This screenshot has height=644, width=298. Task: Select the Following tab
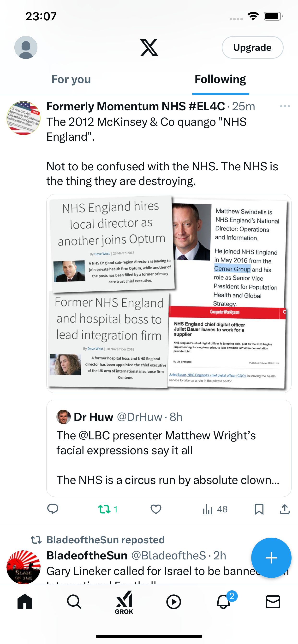pyautogui.click(x=220, y=79)
